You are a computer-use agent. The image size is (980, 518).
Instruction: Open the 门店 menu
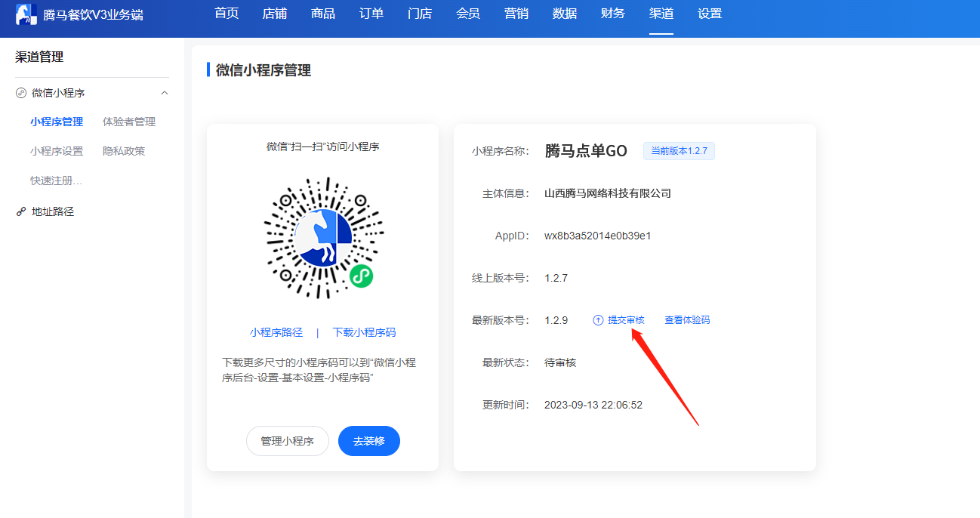coord(420,14)
